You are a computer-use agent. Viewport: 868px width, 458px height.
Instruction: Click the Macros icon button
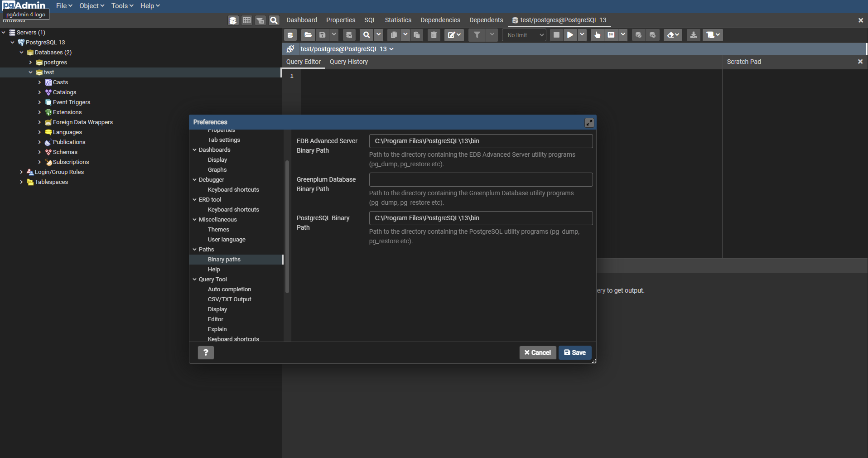click(713, 35)
